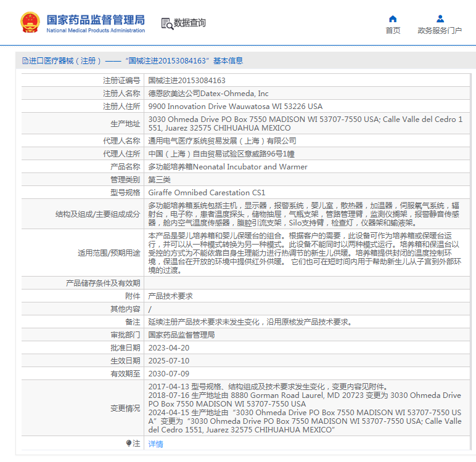Click 结构及组成/主要组成成分 row label

click(x=98, y=214)
